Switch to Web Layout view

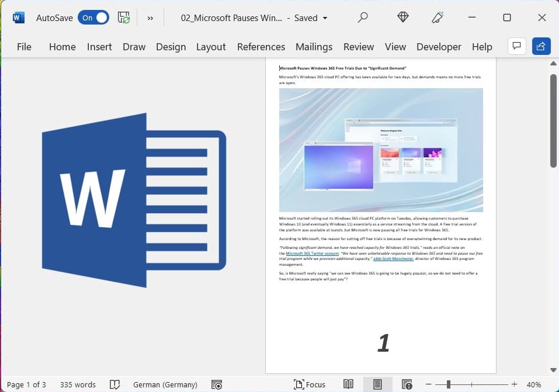pos(407,384)
